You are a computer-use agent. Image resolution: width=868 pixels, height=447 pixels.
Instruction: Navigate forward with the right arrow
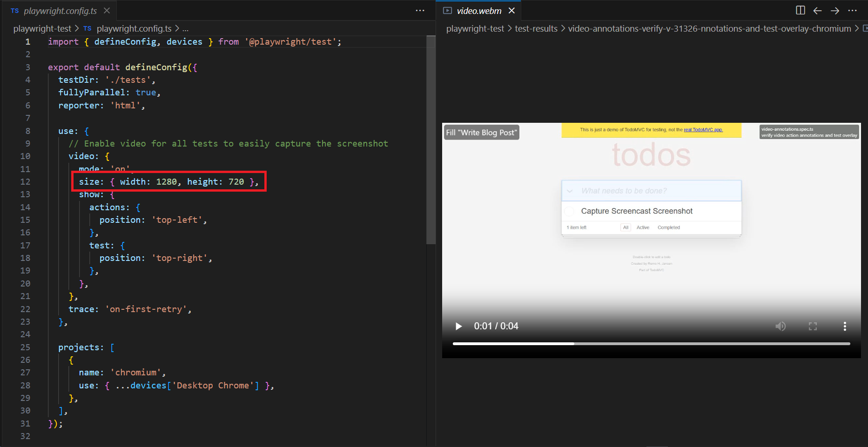835,10
